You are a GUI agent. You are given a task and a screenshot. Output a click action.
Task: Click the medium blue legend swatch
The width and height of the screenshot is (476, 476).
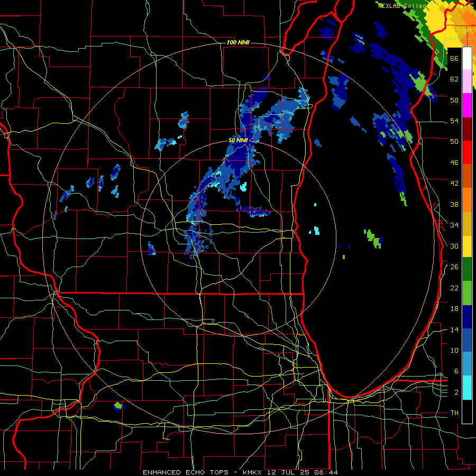pos(467,340)
